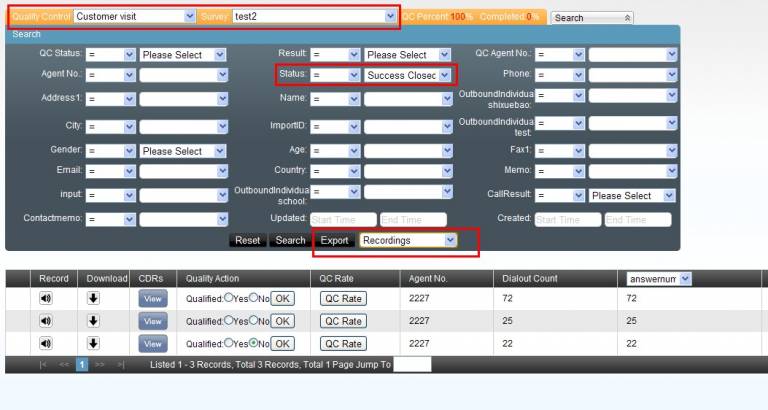Click the Reset button
This screenshot has height=410, width=768.
click(x=248, y=240)
